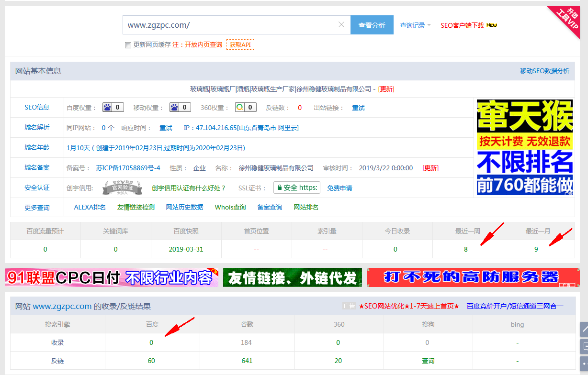Click the red update link in domain record row
Image resolution: width=588 pixels, height=375 pixels.
pos(430,168)
